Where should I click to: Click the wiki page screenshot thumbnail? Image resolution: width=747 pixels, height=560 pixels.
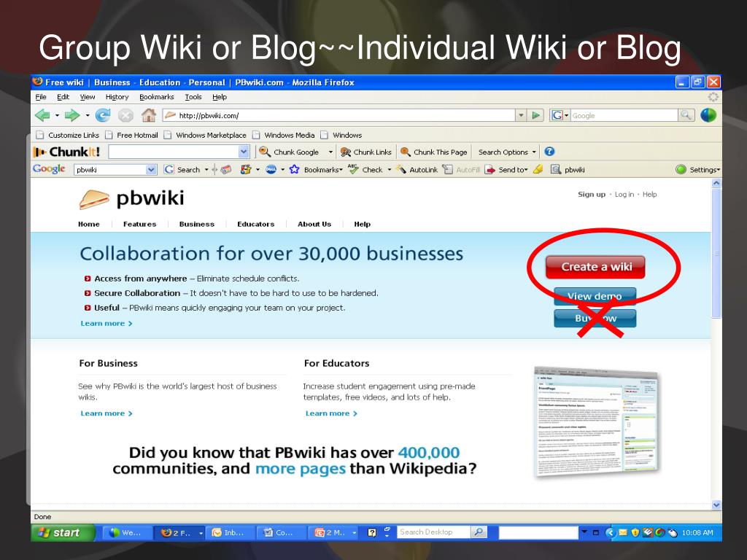597,422
